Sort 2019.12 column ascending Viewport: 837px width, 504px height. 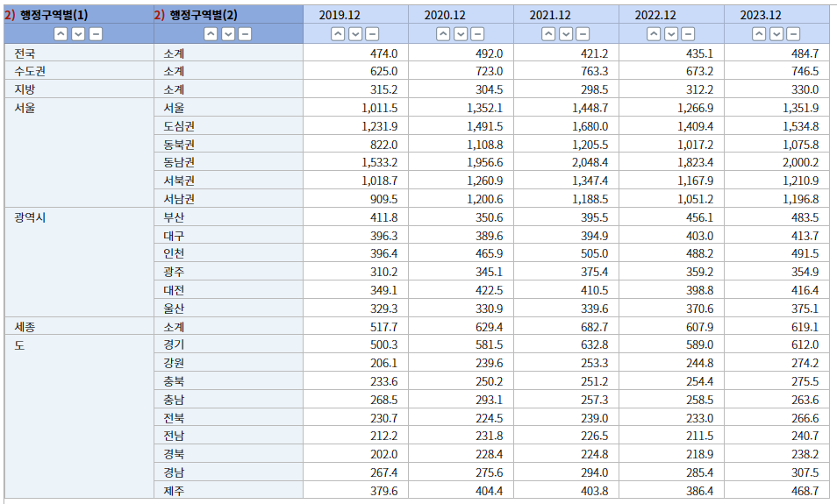coord(338,34)
